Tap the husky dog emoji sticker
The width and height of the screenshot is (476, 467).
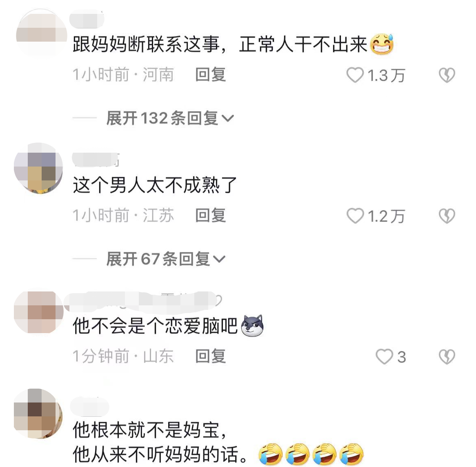pyautogui.click(x=252, y=325)
